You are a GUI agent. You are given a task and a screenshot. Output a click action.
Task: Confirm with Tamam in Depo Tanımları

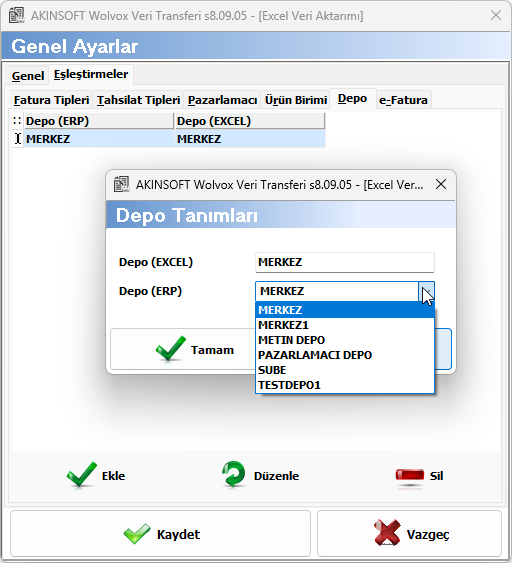click(x=183, y=349)
